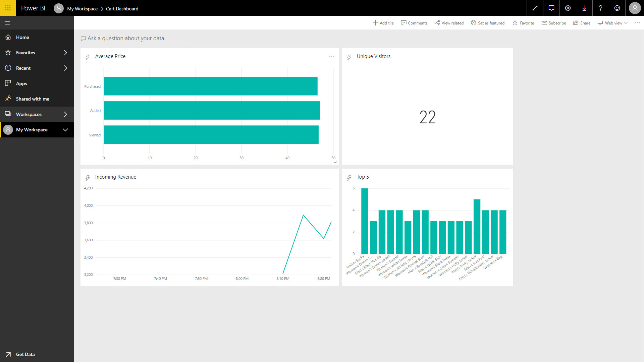This screenshot has height=362, width=644.
Task: Click the Incoming Revenue title
Action: point(116,177)
